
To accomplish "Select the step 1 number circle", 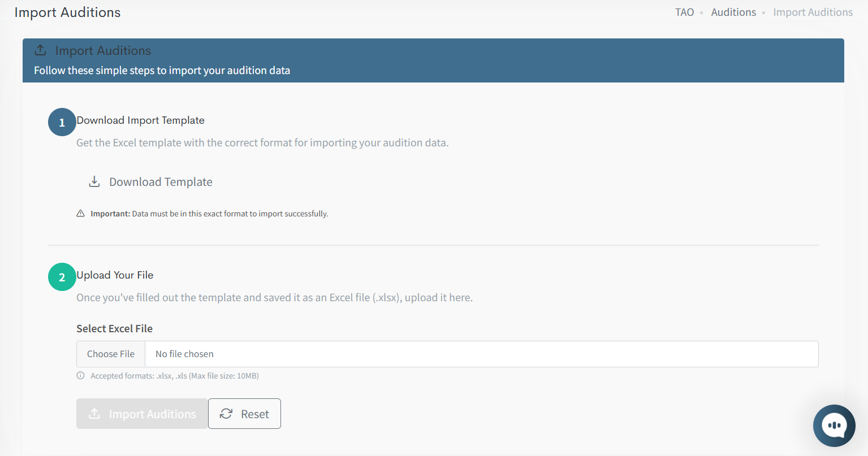I will pos(62,122).
